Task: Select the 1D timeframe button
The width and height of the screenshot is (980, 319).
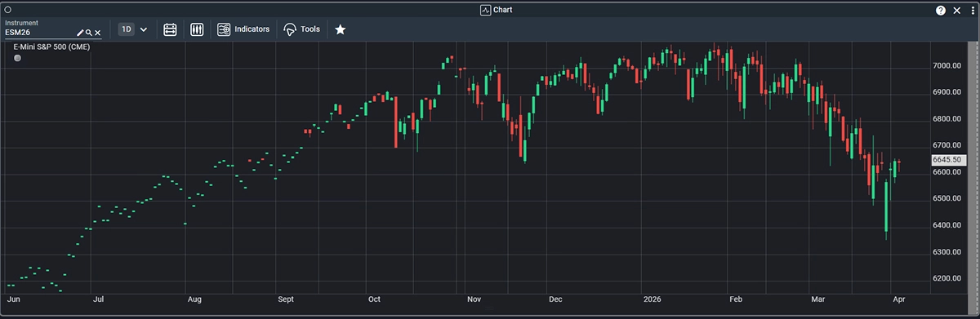Action: (127, 29)
